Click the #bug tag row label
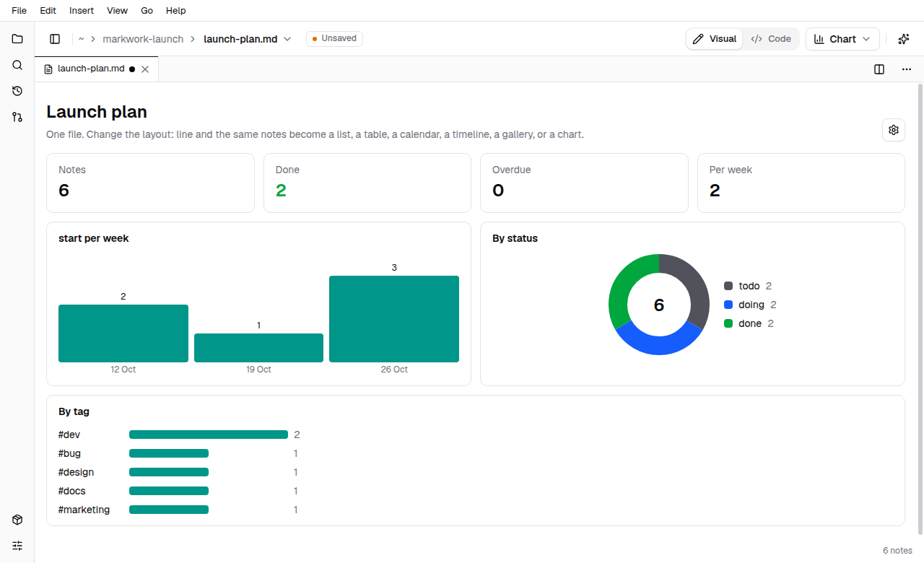Screen dimensions: 924x563 click(70, 453)
